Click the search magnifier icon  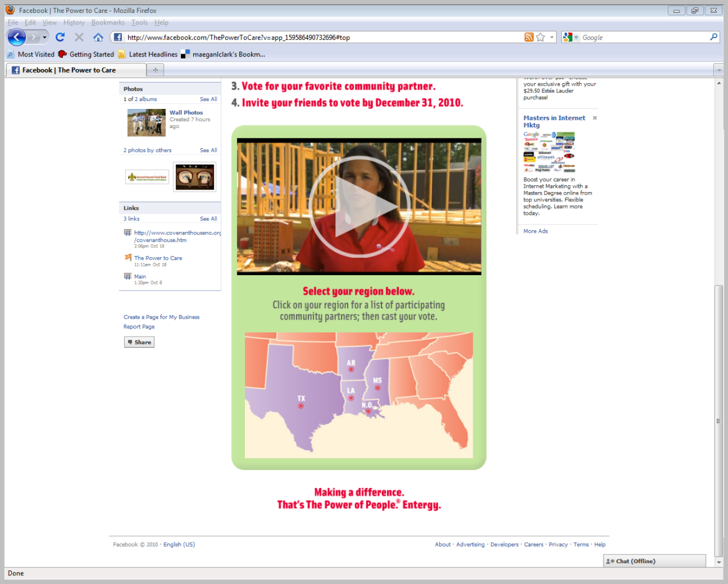coord(714,37)
